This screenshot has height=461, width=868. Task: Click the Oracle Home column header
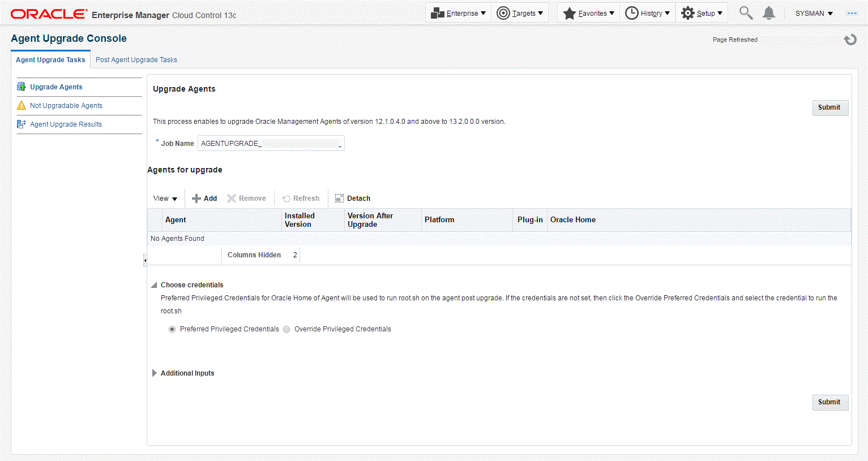click(699, 220)
